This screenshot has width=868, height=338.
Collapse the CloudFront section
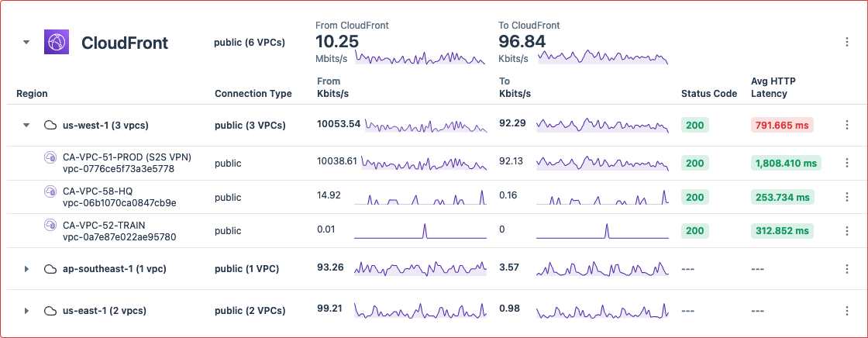(x=26, y=43)
